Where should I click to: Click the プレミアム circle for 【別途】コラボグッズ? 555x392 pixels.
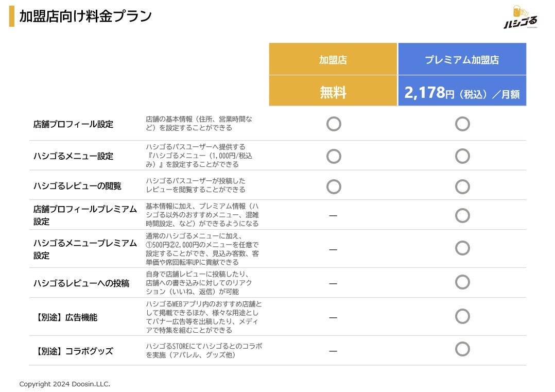click(x=462, y=349)
